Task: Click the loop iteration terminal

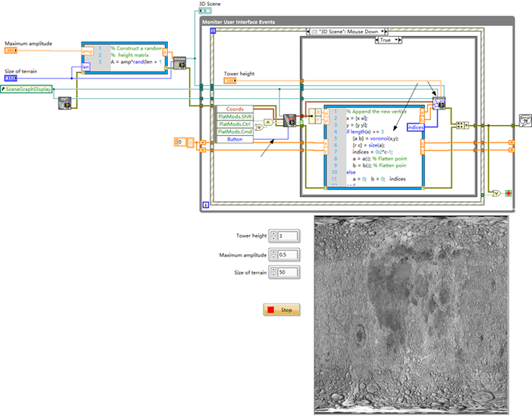Action: coord(205,205)
